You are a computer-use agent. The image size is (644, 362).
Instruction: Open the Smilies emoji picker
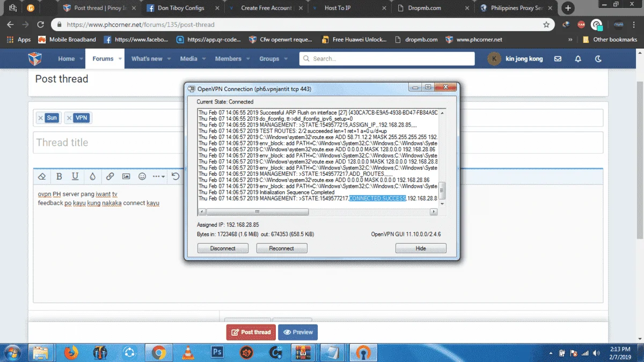tap(142, 176)
